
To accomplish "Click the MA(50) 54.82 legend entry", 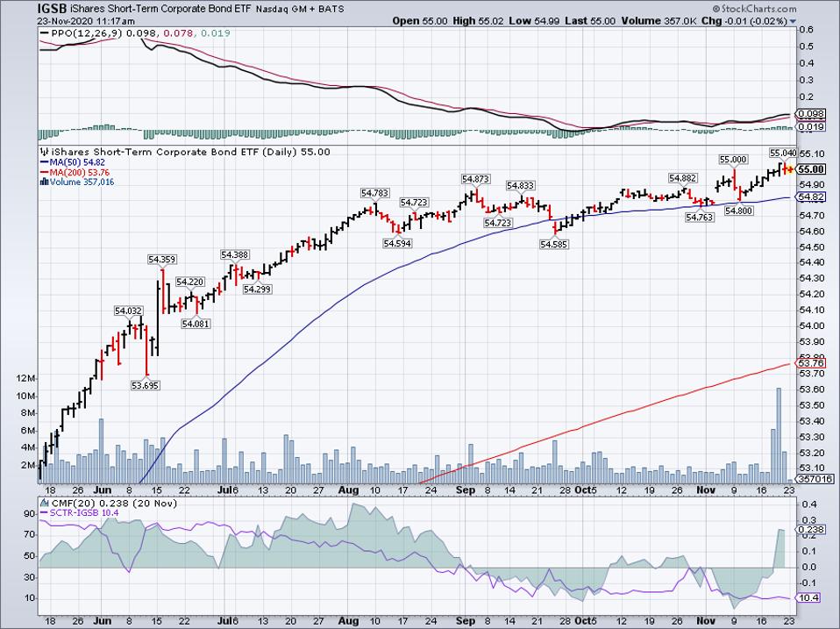I will (77, 162).
